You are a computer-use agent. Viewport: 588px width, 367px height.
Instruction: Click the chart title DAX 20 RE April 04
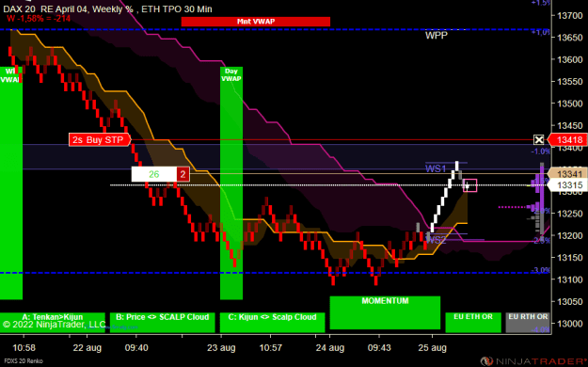click(46, 9)
